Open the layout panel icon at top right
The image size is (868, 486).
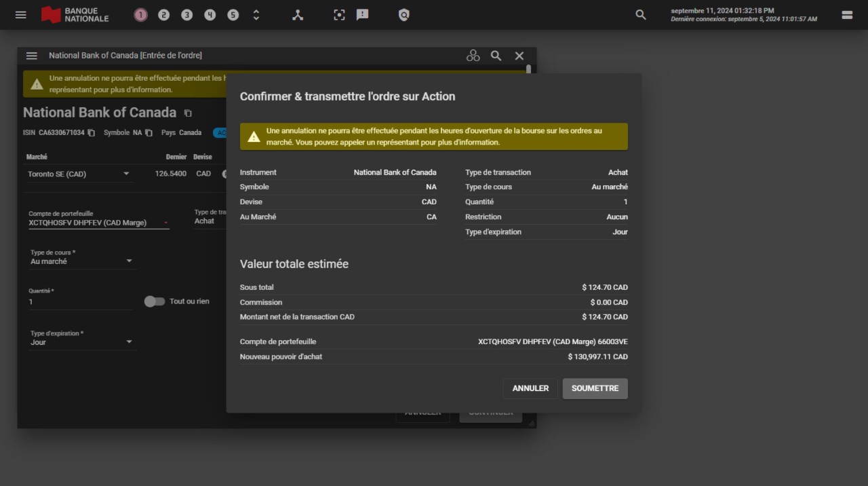[847, 14]
